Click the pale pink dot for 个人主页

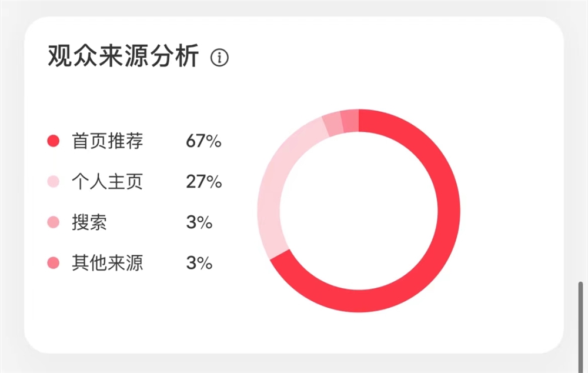point(53,182)
